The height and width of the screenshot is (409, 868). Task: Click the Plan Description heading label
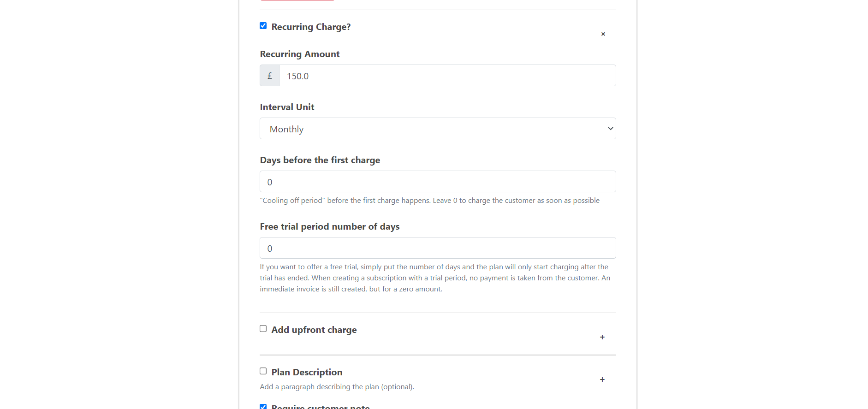pyautogui.click(x=307, y=372)
